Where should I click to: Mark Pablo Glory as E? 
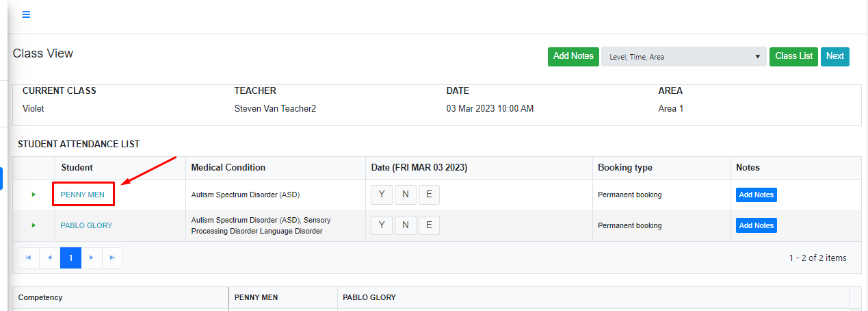(x=429, y=225)
